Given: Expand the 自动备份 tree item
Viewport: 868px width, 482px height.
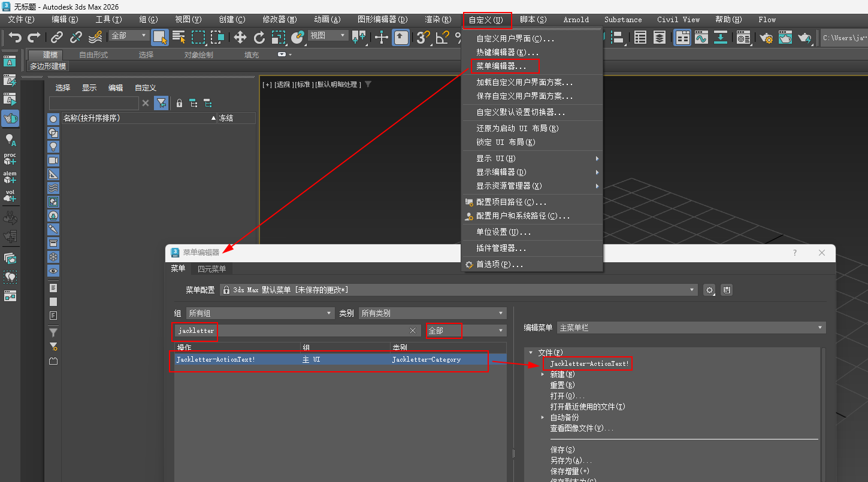Looking at the screenshot, I should click(543, 417).
